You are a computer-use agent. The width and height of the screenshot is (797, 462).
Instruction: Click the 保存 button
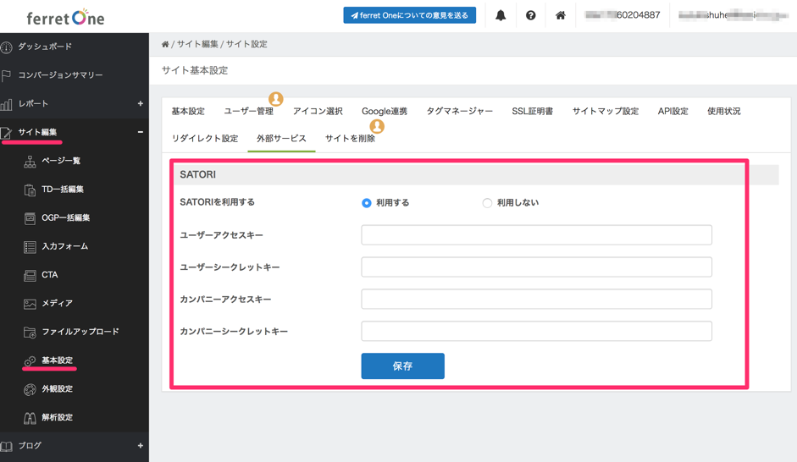click(403, 366)
